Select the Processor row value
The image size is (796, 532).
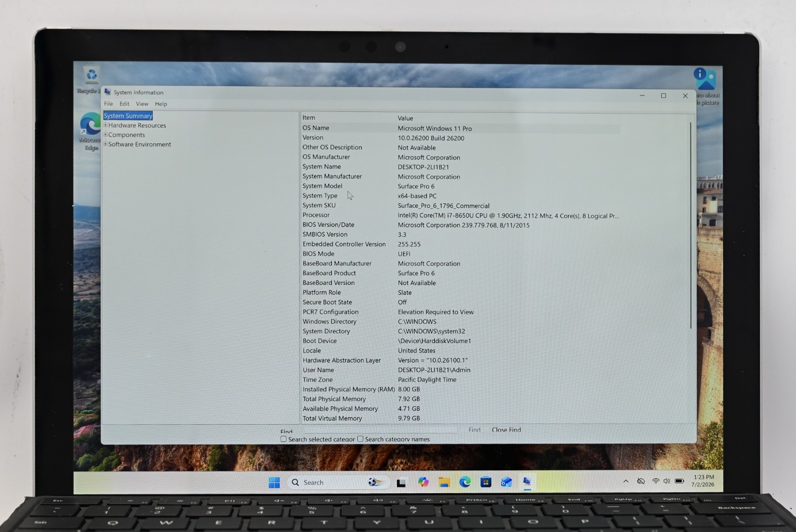[x=508, y=216]
